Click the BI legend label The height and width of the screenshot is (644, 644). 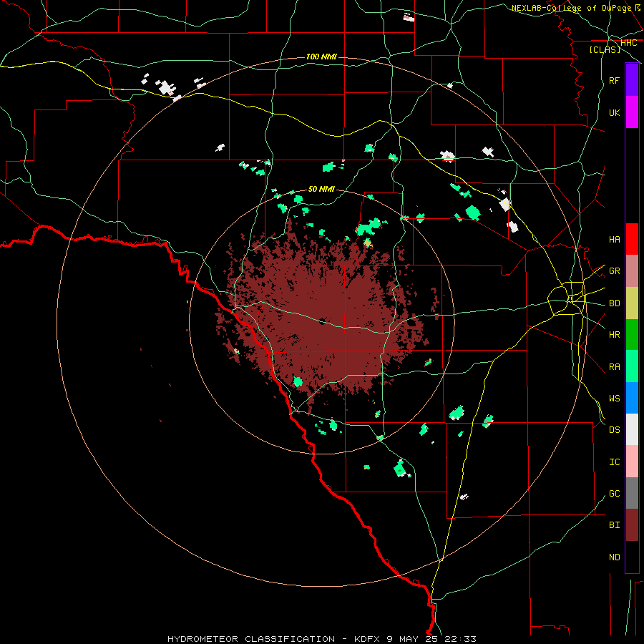click(x=614, y=525)
